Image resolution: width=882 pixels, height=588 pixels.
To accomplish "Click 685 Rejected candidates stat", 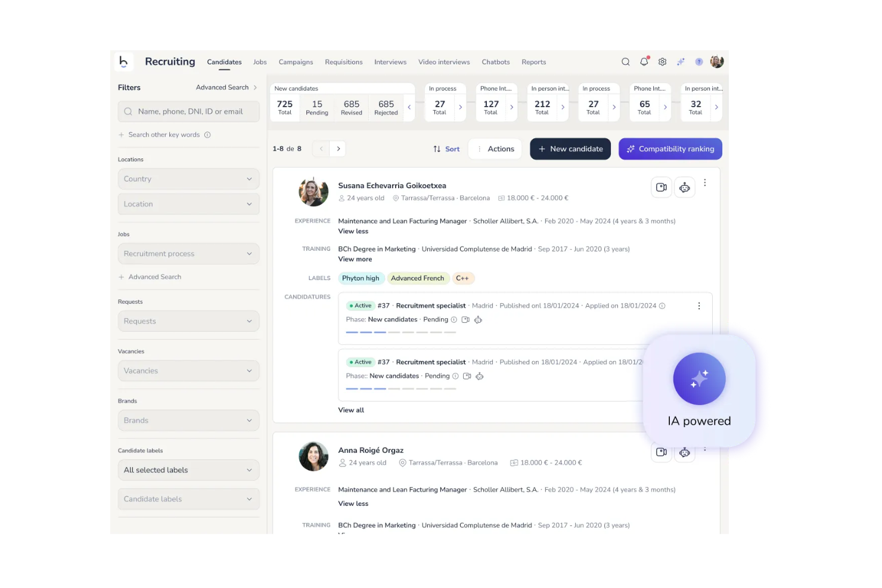I will [386, 107].
